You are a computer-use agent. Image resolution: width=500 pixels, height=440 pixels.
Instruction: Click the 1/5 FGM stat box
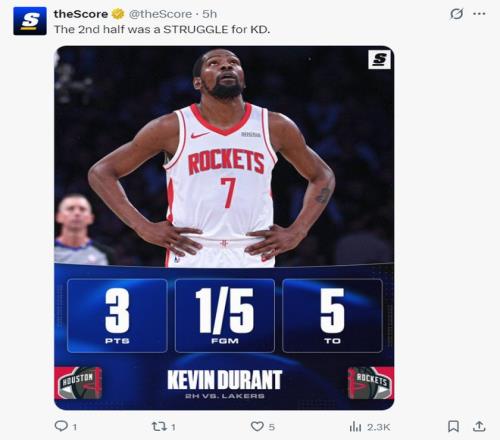(x=225, y=316)
